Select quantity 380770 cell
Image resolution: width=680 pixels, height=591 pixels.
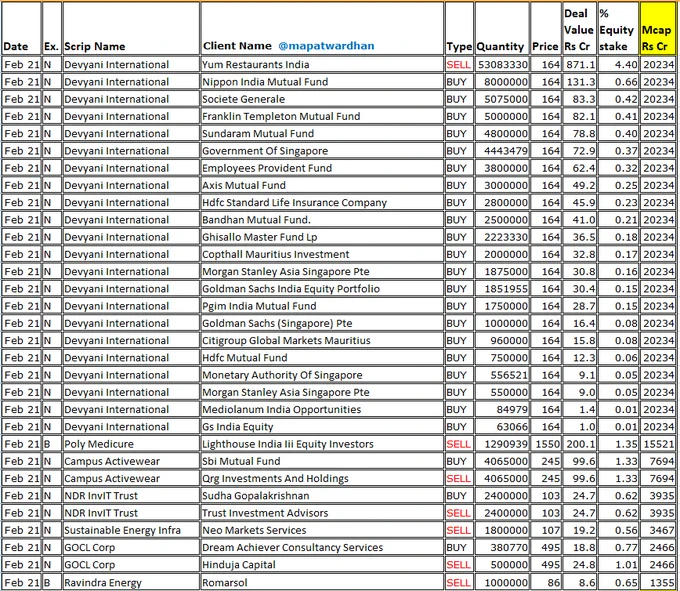click(502, 548)
